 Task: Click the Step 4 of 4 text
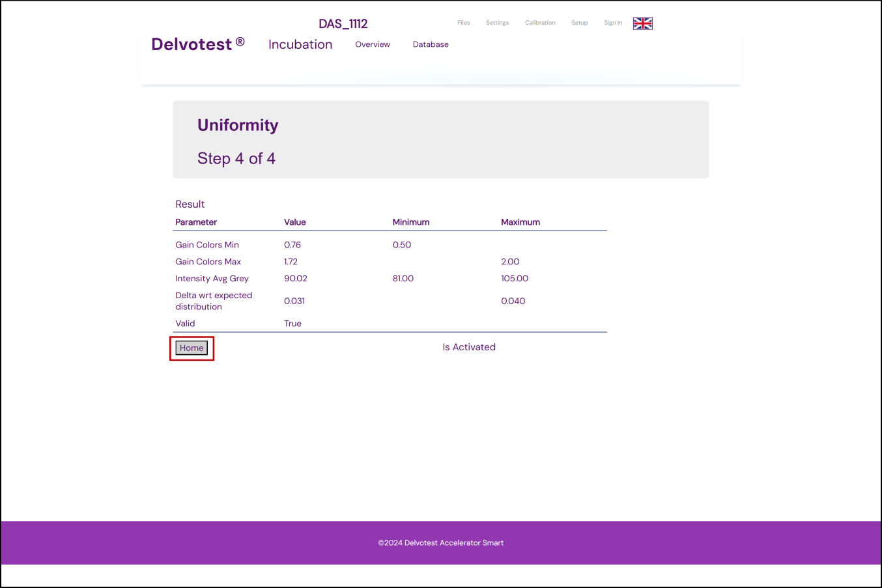click(x=236, y=159)
